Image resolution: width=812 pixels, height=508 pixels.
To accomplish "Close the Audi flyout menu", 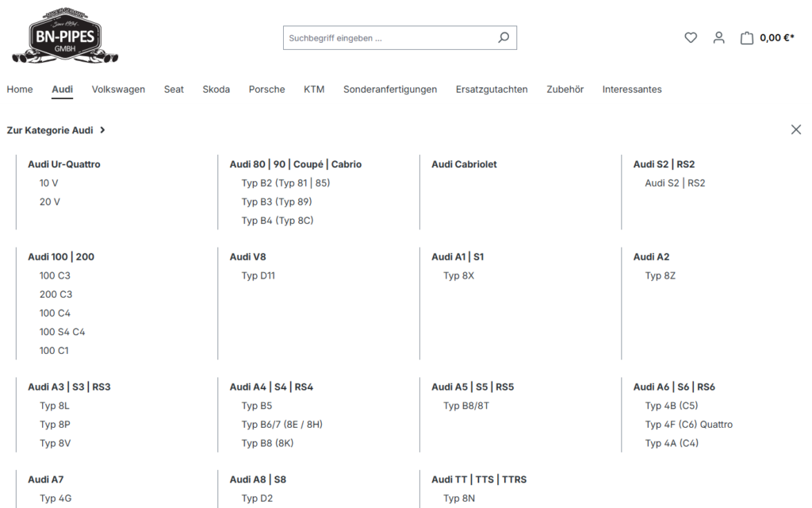I will pos(796,129).
